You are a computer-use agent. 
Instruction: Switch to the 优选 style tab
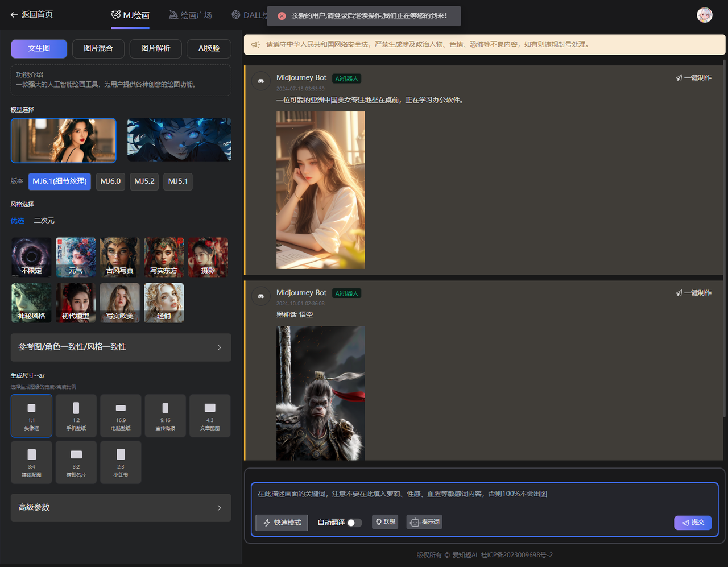(17, 221)
